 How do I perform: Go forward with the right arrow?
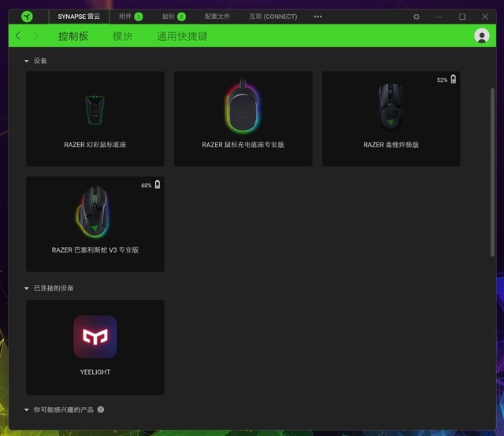click(35, 35)
